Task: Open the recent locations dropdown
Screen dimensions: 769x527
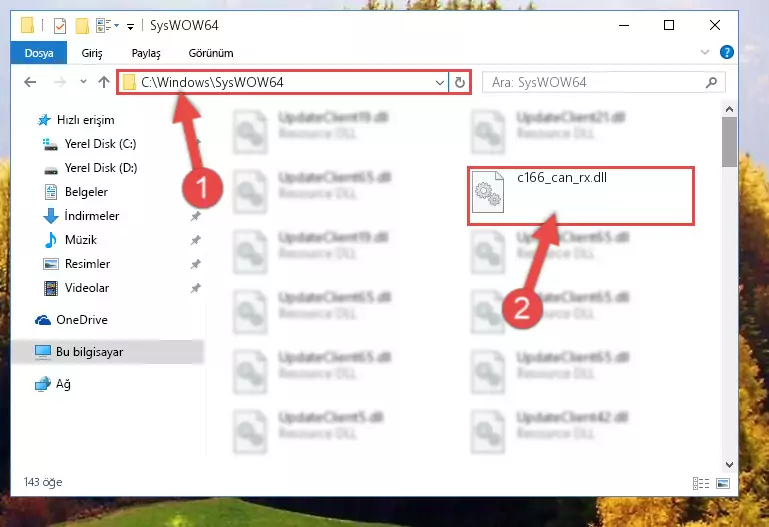Action: (83, 82)
